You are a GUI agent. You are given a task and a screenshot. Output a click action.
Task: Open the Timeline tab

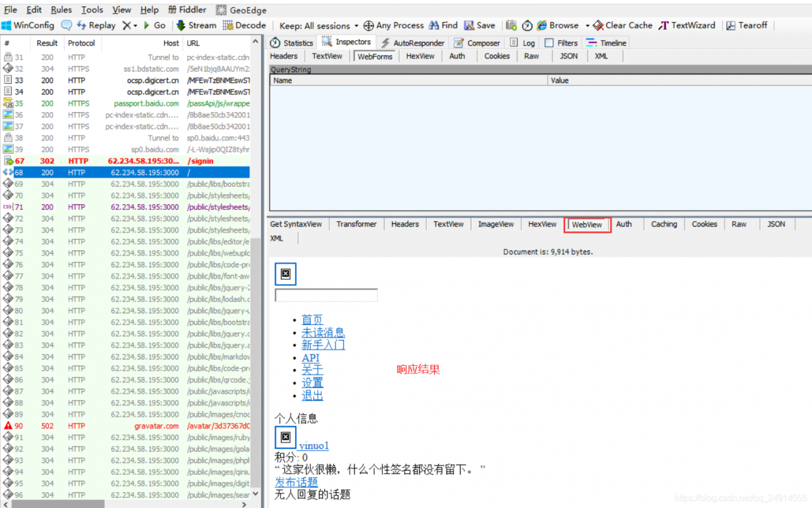pos(606,43)
